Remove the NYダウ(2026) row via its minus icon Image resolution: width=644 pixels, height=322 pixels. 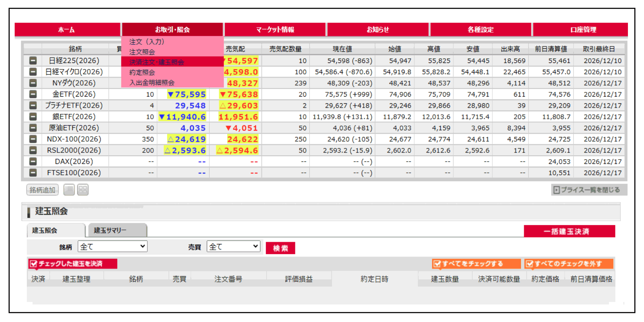pyautogui.click(x=33, y=83)
